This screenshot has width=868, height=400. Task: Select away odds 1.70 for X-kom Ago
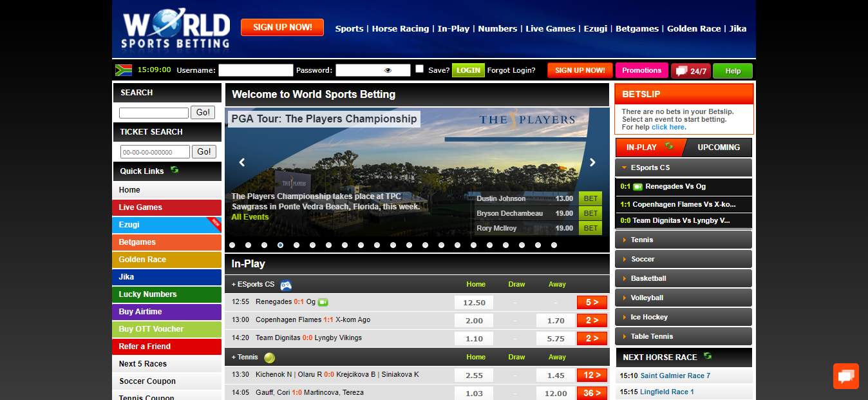tap(556, 320)
